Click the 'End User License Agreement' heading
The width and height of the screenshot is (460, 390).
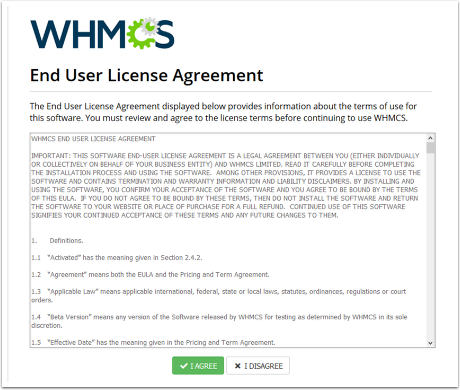[147, 75]
